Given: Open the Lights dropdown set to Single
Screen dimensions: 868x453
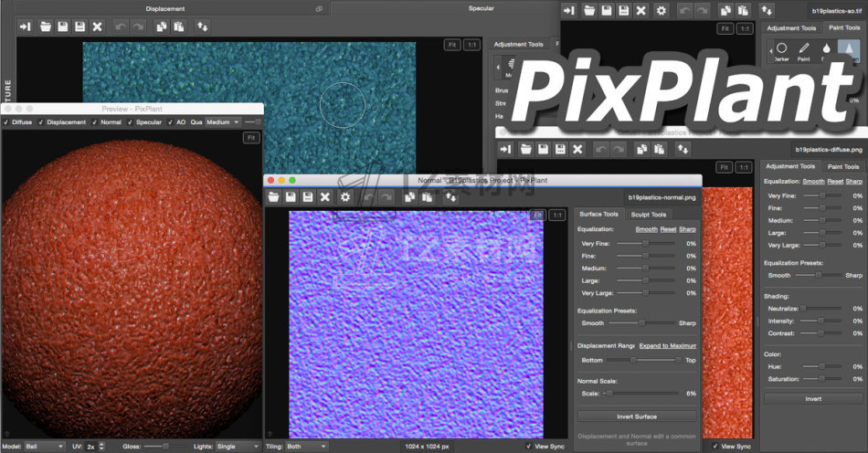Looking at the screenshot, I should (x=238, y=446).
